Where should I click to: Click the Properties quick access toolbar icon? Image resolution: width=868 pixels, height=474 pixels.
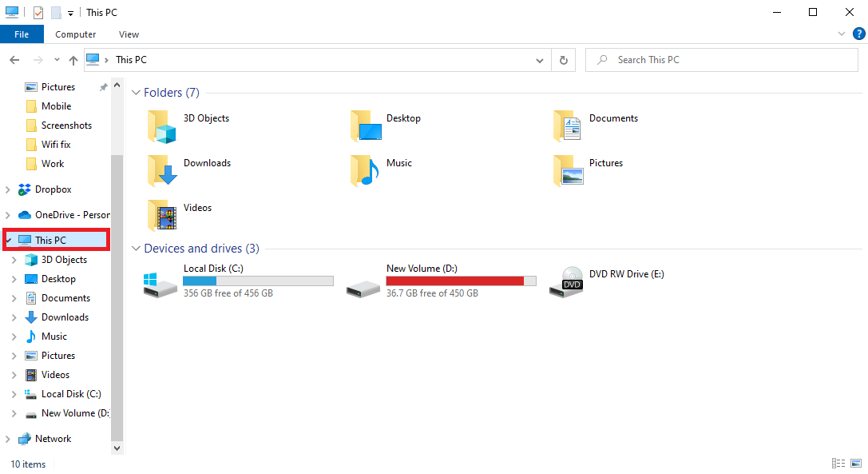click(38, 12)
